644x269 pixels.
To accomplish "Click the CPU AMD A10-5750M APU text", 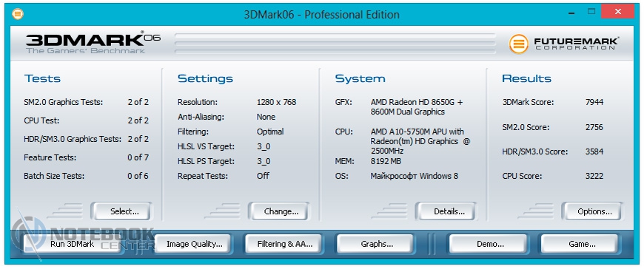I will 420,141.
